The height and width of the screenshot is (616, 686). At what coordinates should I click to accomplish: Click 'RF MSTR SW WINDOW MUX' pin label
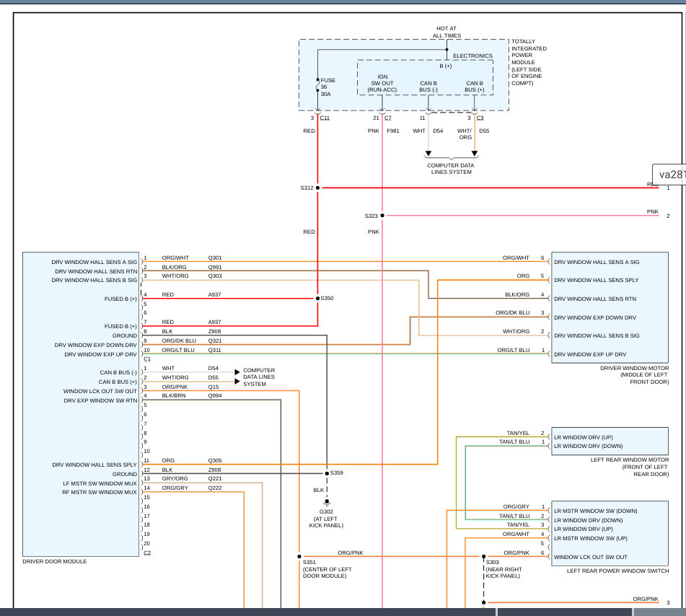tap(100, 492)
